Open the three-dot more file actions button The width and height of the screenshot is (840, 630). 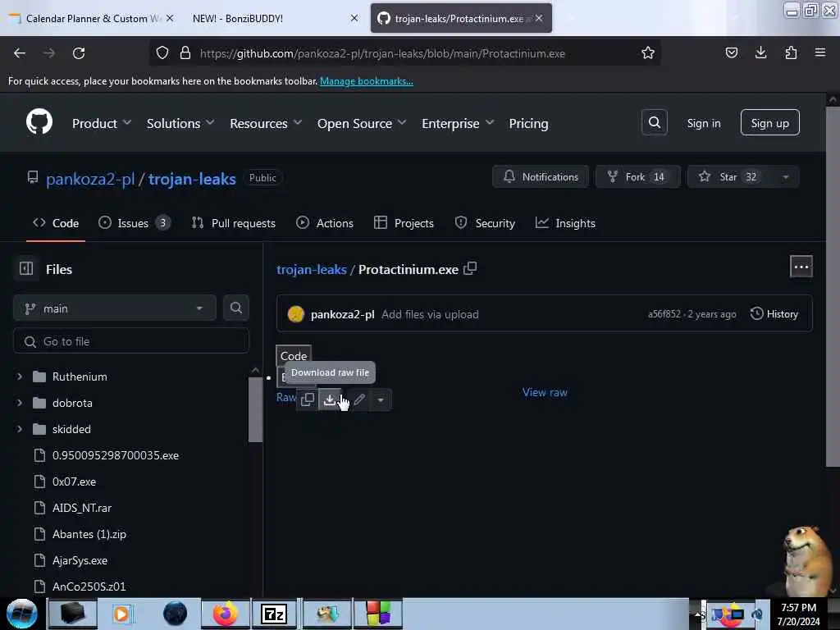[801, 267]
